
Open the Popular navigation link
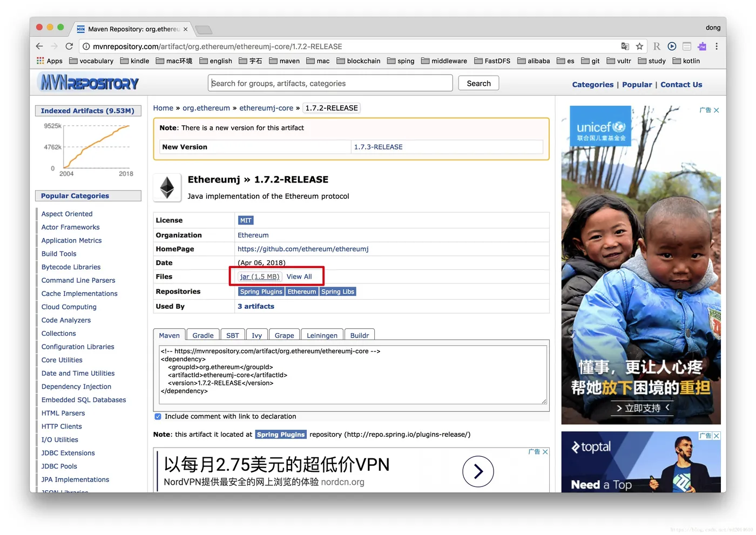point(637,85)
